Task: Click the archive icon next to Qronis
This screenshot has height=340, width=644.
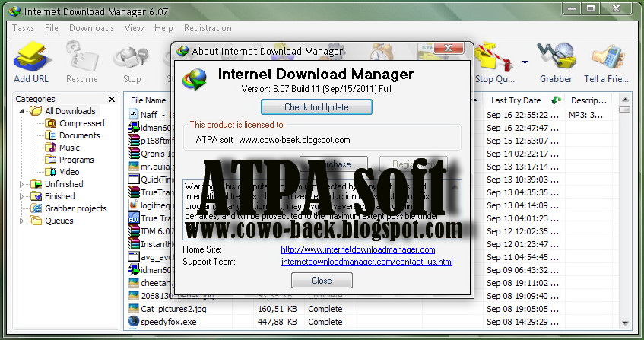Action: pos(134,153)
